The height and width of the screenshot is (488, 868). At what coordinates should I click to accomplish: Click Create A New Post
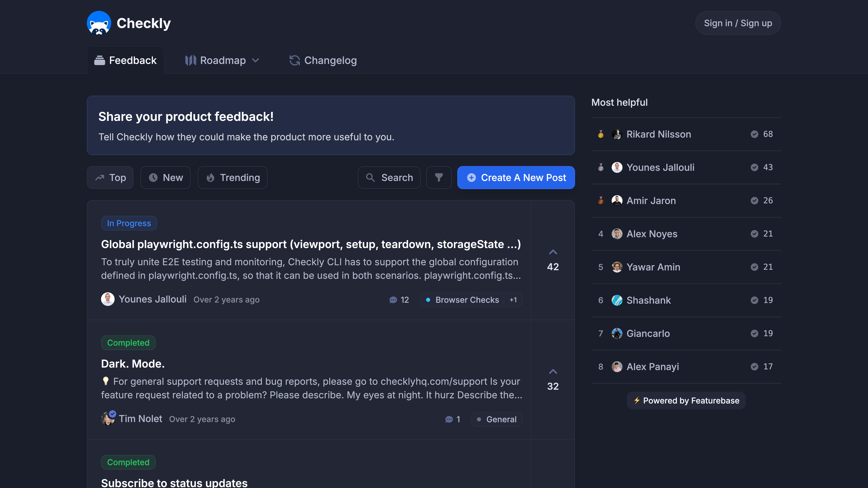pos(516,177)
